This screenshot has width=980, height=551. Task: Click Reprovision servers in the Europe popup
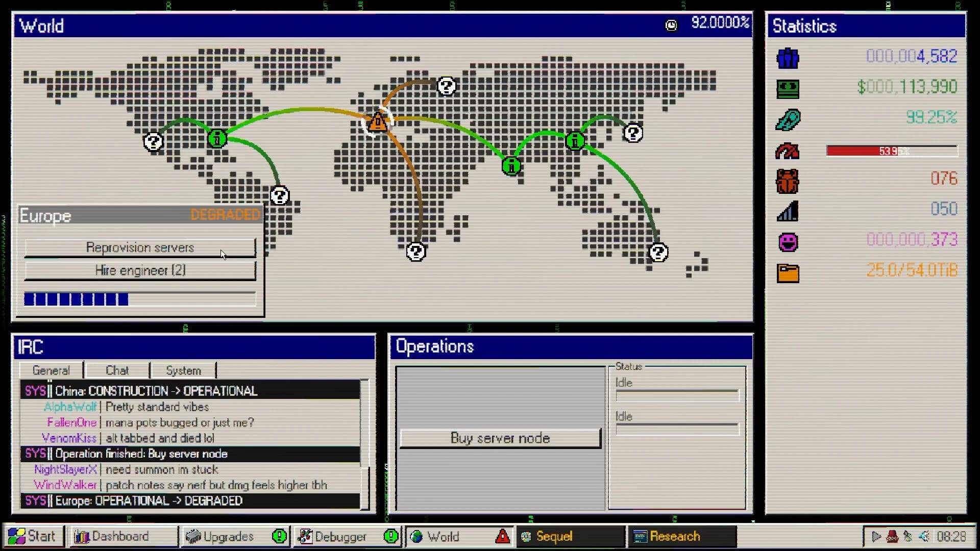point(140,247)
